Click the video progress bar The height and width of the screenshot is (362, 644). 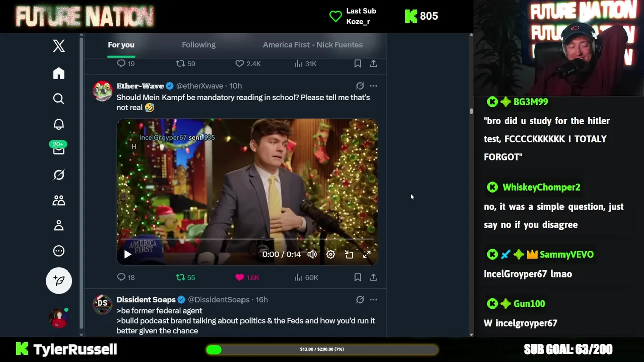click(x=247, y=240)
